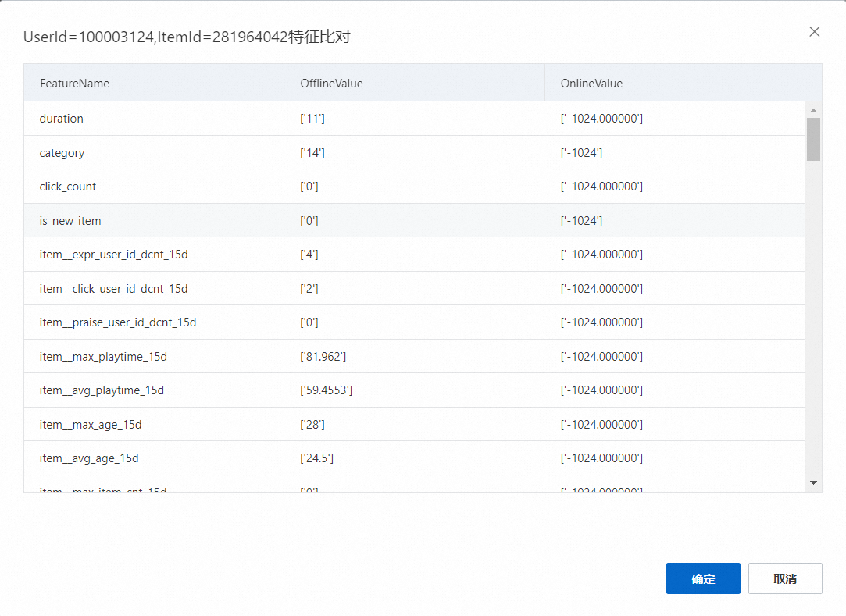This screenshot has height=616, width=846.
Task: Click online value ['-1024'] of is_new_item
Action: (x=582, y=221)
